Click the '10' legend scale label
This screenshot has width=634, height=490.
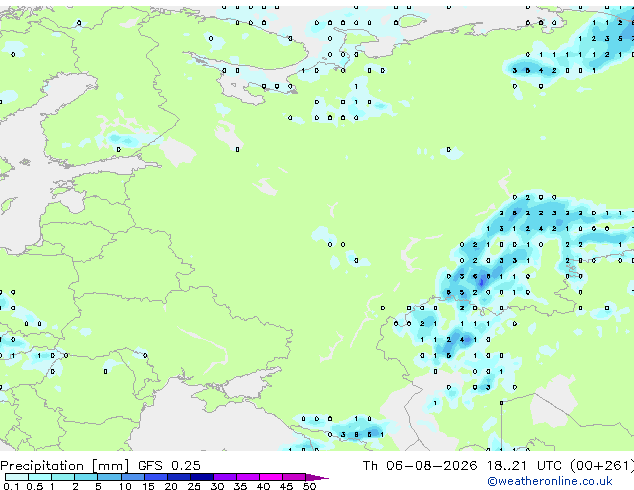click(125, 486)
